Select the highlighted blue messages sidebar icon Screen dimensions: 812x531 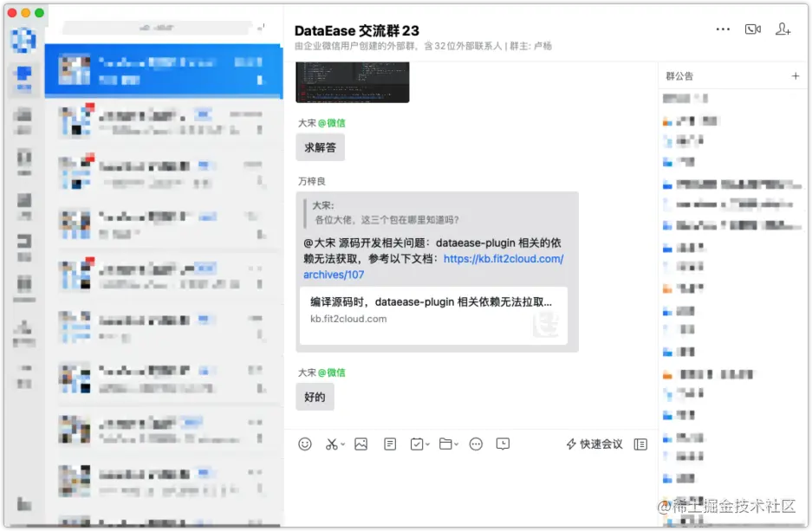23,78
